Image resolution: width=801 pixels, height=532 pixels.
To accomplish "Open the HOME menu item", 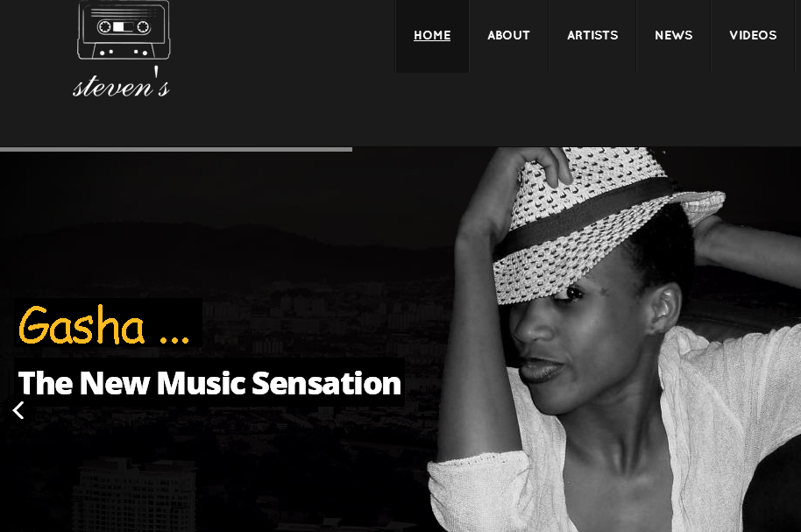I will [432, 35].
